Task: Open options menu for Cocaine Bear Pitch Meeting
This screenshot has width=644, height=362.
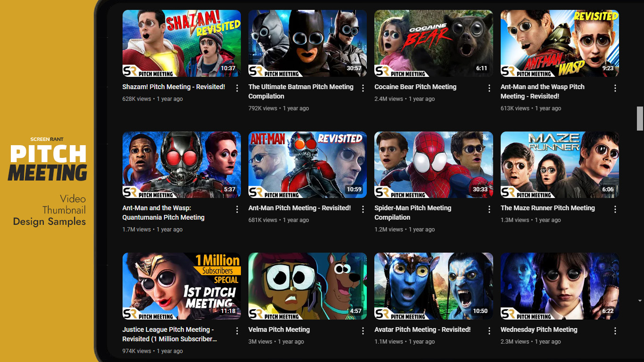Action: 489,88
